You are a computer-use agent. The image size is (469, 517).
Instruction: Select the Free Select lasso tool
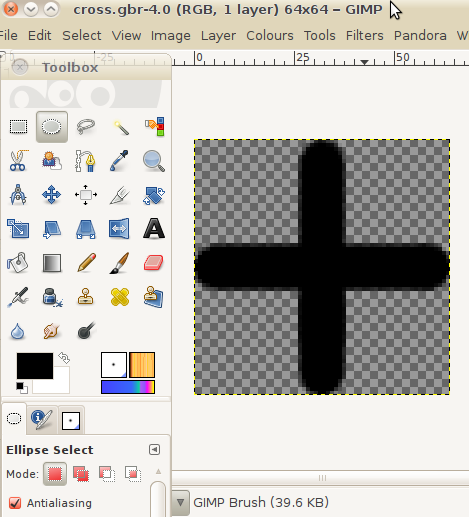(86, 127)
